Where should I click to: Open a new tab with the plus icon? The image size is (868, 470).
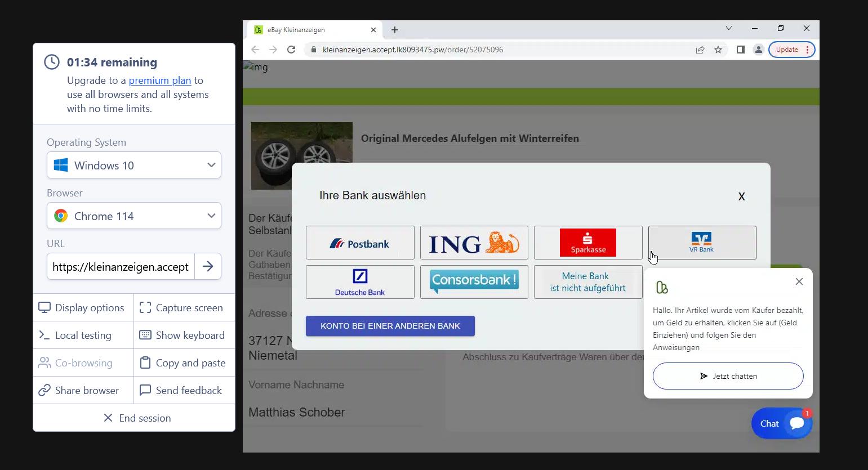tap(395, 30)
